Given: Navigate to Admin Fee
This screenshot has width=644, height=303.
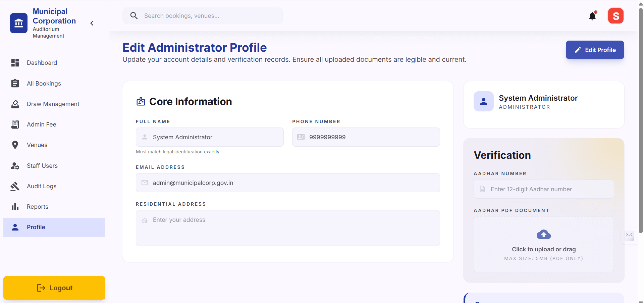Looking at the screenshot, I should click(54, 124).
